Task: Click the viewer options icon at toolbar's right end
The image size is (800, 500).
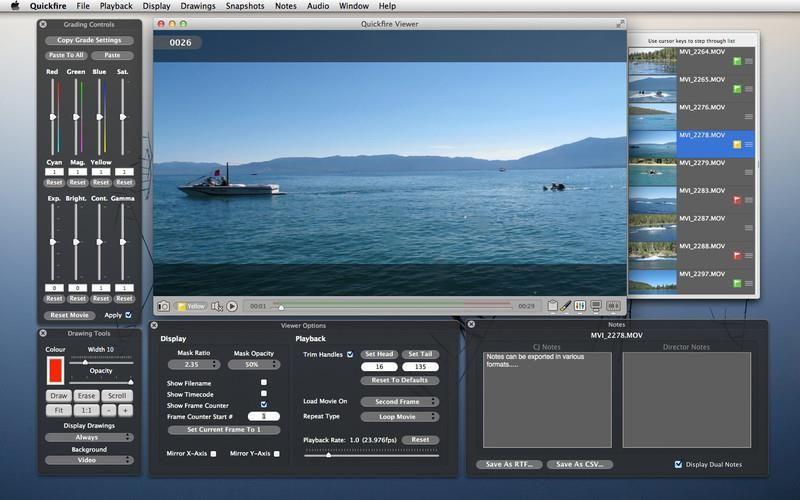Action: [x=613, y=306]
